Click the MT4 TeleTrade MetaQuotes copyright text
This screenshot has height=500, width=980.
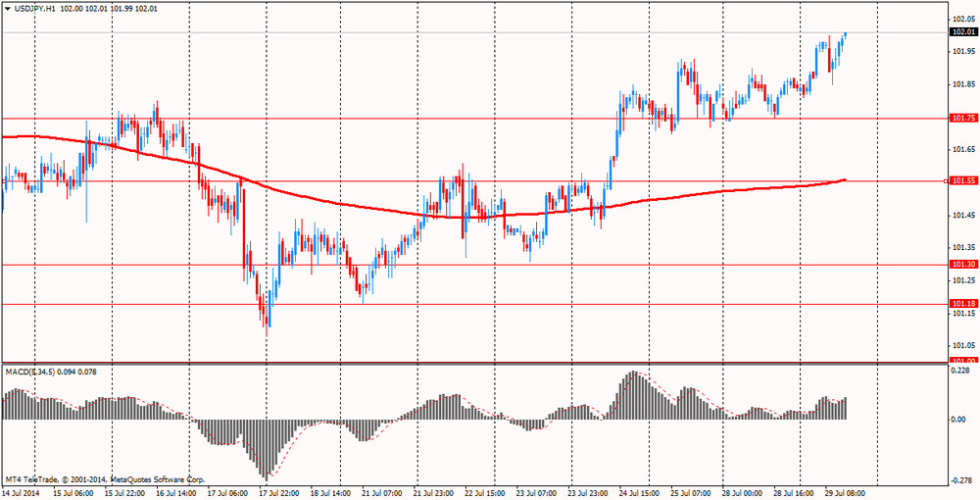click(105, 480)
